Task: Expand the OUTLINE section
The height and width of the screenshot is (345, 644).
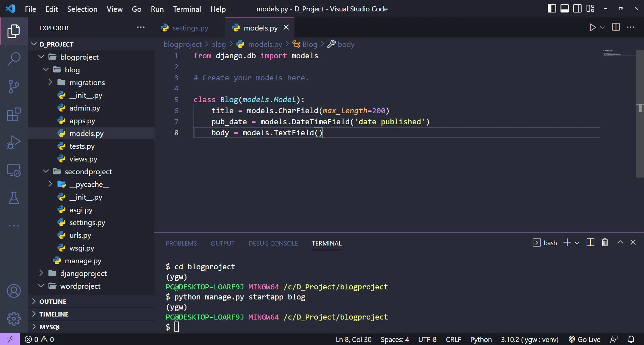Action: 53,301
